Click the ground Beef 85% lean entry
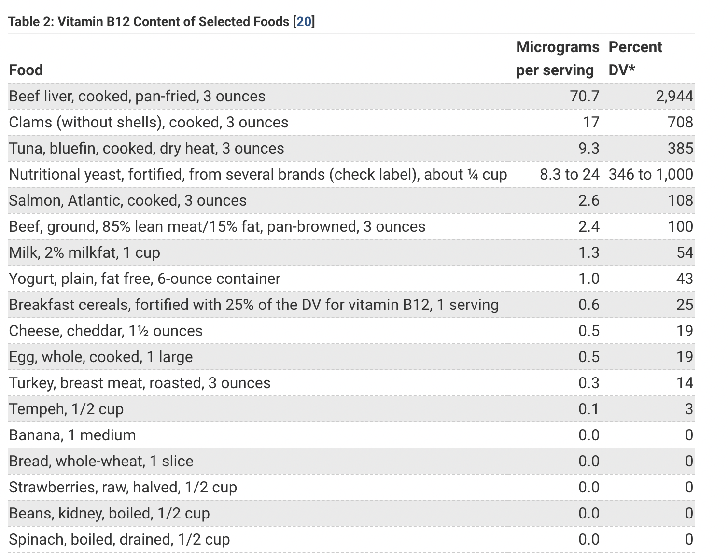The image size is (728, 560). click(x=217, y=226)
